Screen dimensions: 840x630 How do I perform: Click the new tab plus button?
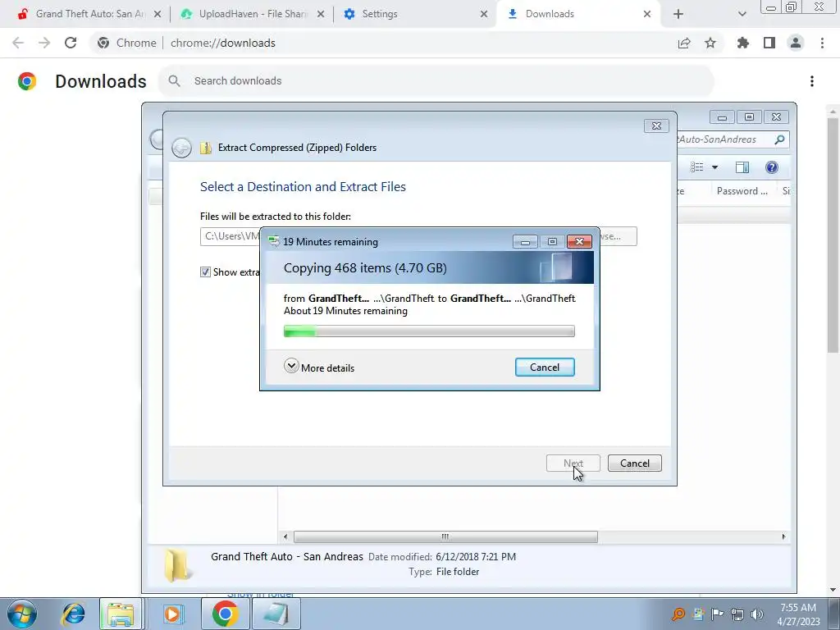[x=678, y=15]
